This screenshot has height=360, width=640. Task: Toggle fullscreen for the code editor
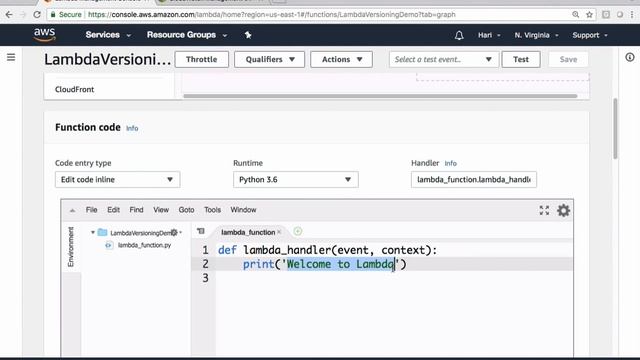point(544,210)
